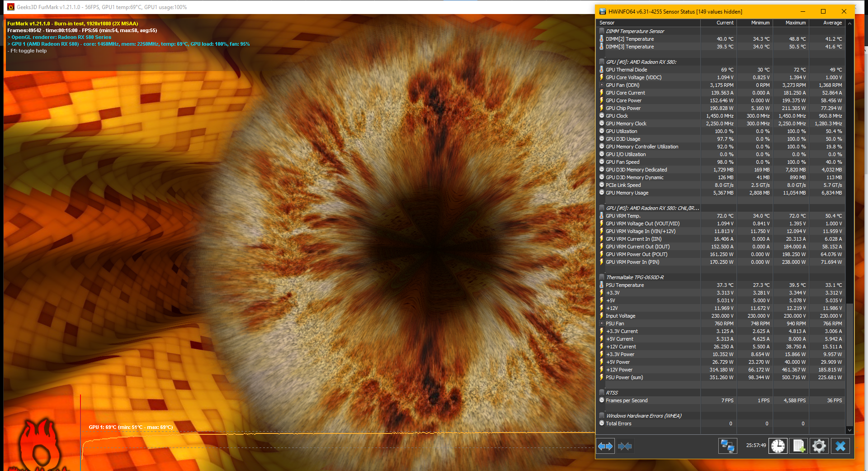Screen dimensions: 868x471
Task: Select the GPU Utilization row label
Action: [x=622, y=131]
